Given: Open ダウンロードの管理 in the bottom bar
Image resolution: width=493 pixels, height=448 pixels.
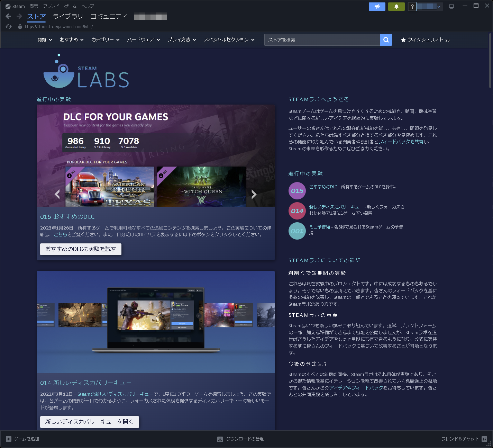Looking at the screenshot, I should [x=240, y=439].
